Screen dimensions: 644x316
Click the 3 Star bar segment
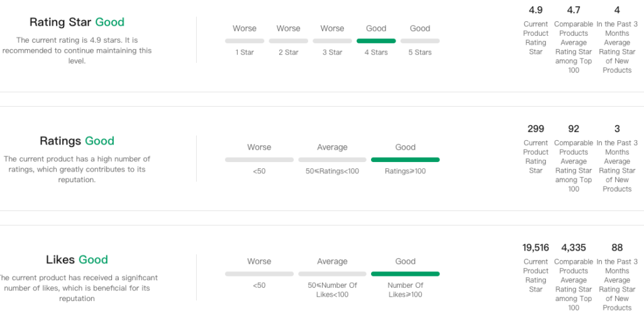(x=332, y=41)
